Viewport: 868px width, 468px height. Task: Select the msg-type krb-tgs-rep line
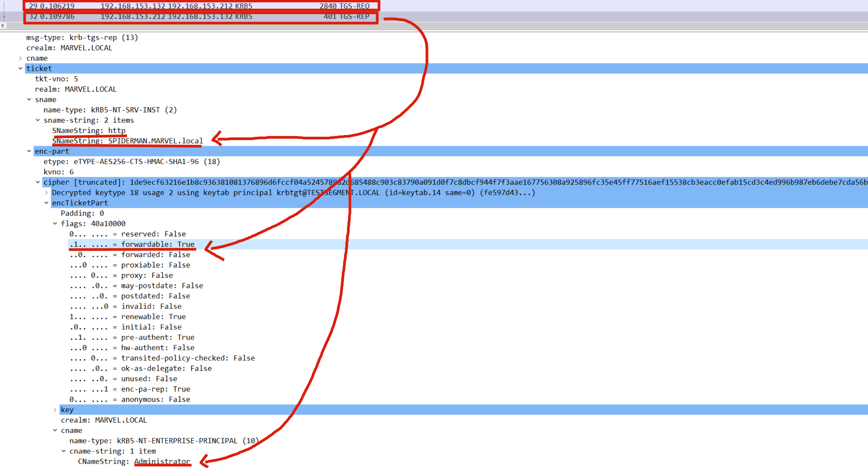point(82,37)
